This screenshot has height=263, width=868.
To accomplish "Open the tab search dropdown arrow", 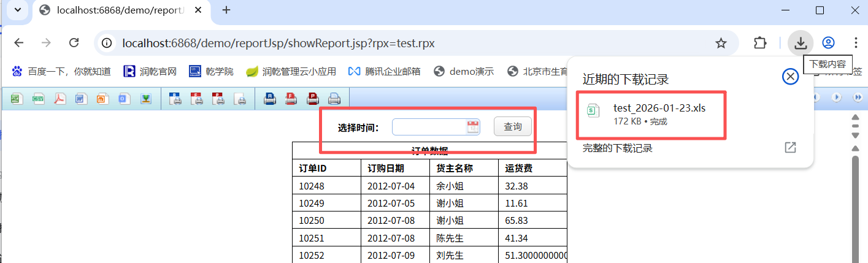I will (17, 10).
